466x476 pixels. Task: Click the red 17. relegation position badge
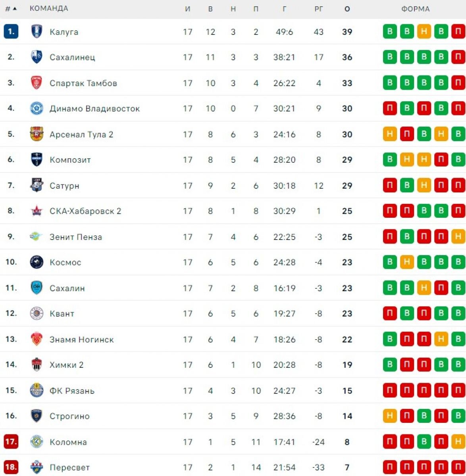click(x=11, y=441)
